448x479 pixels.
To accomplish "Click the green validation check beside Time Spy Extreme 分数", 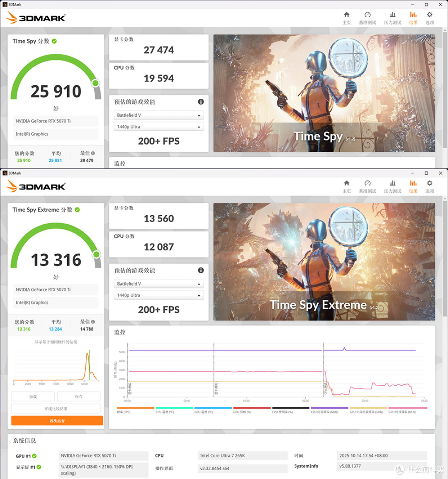I will tap(77, 210).
